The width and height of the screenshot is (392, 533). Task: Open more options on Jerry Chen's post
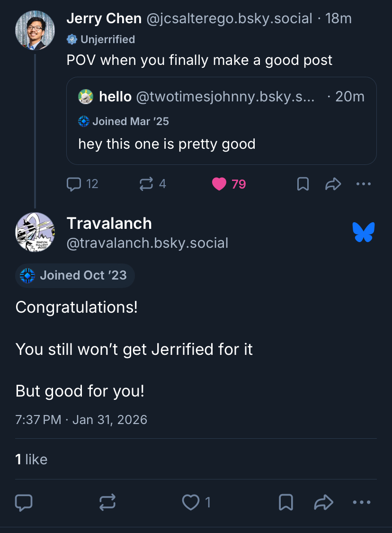[x=363, y=184]
